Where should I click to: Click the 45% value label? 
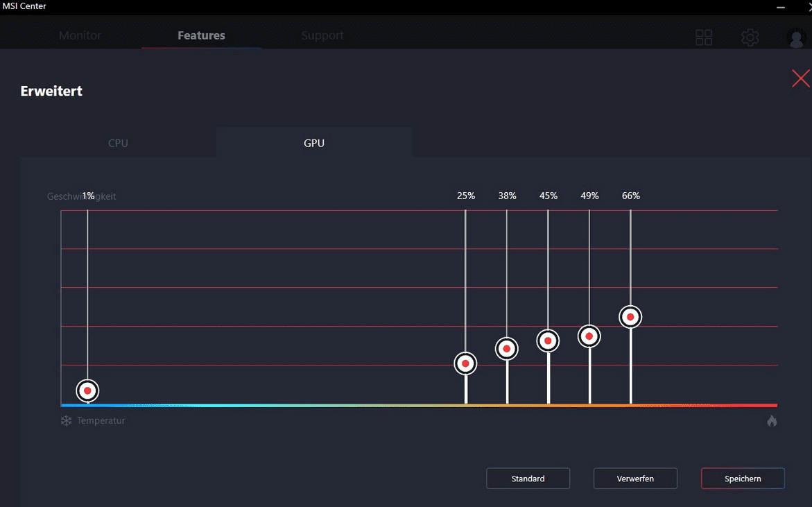point(548,196)
